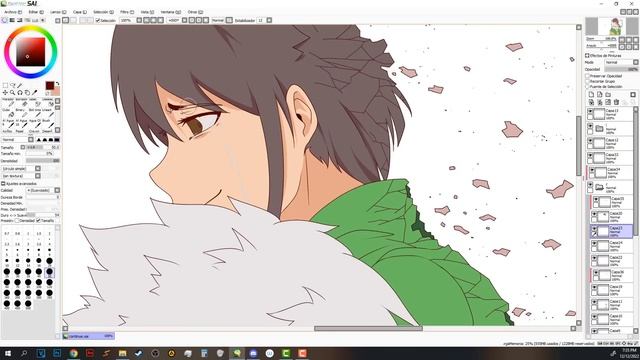The width and height of the screenshot is (640, 360).
Task: Select the lasso tool
Action: click(x=13, y=85)
